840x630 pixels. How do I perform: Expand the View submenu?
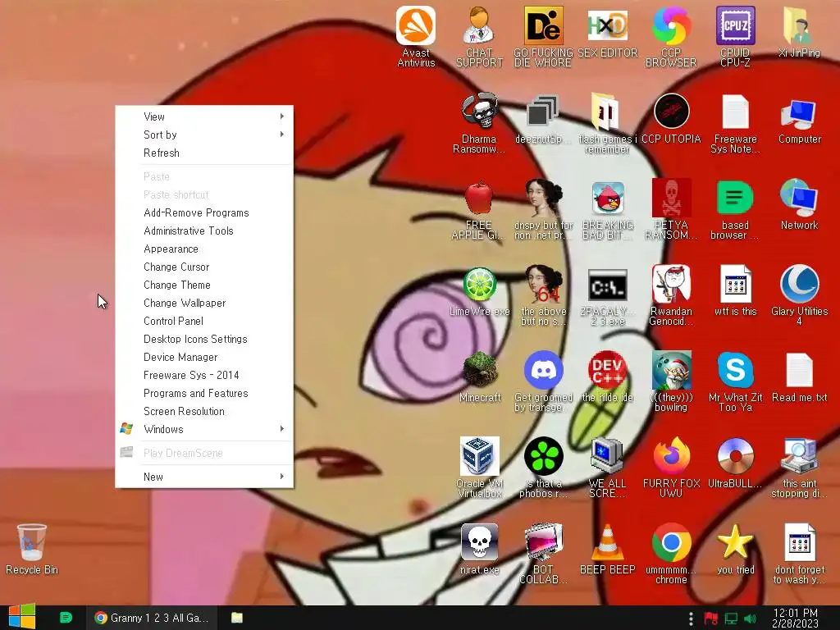[204, 116]
